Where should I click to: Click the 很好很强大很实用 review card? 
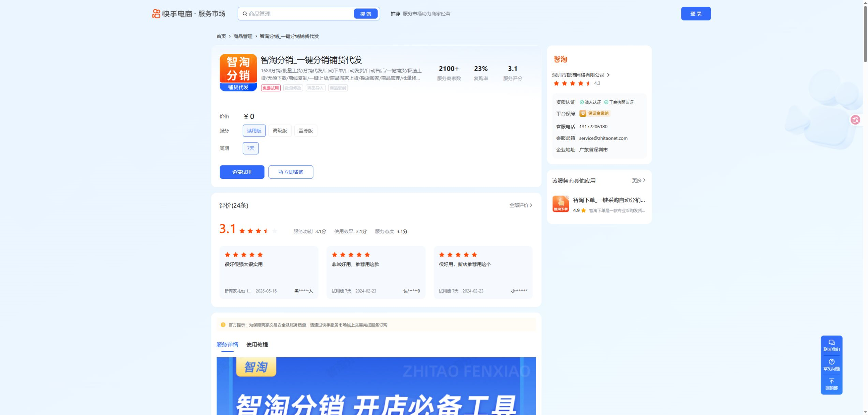269,272
